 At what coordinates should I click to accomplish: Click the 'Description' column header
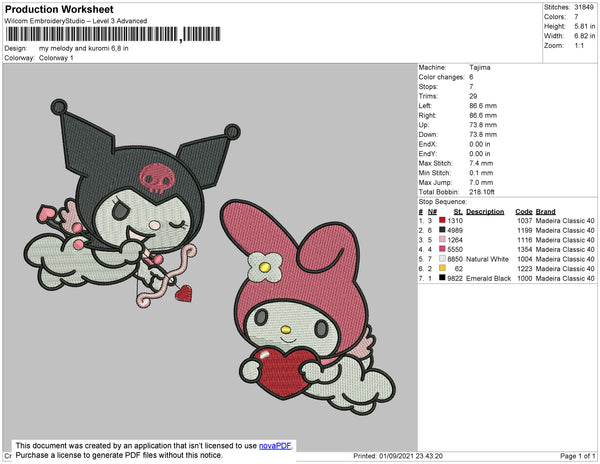click(x=485, y=212)
